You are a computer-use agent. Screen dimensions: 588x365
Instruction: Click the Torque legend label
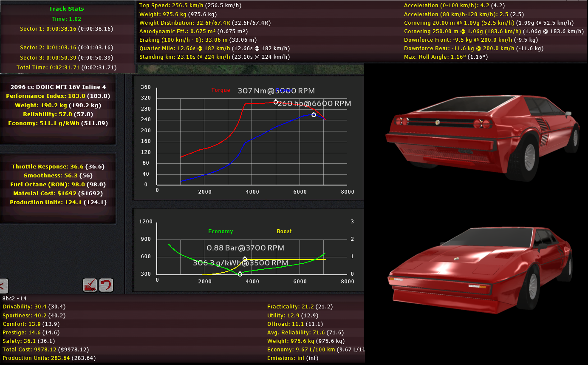tap(220, 90)
